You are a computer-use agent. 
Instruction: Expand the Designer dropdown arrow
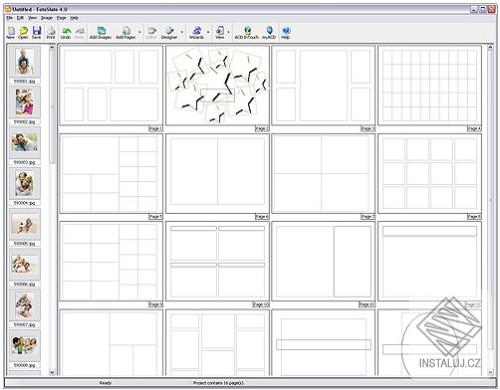182,32
